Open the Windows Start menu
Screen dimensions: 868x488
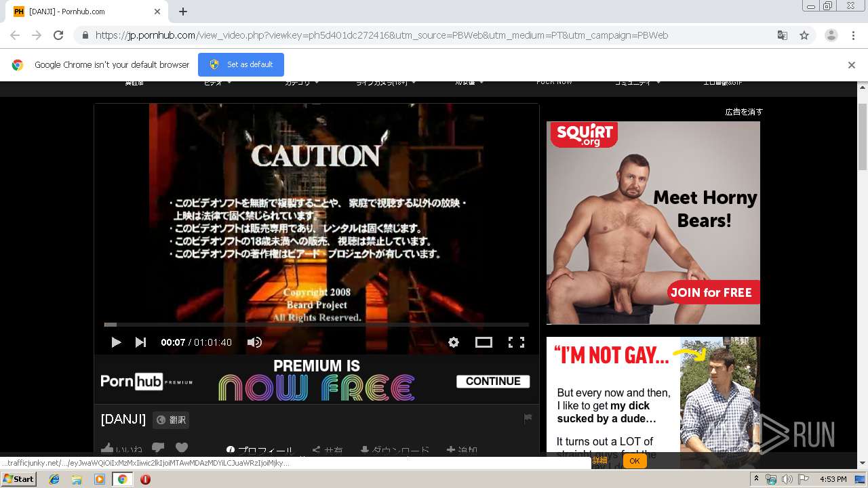19,479
